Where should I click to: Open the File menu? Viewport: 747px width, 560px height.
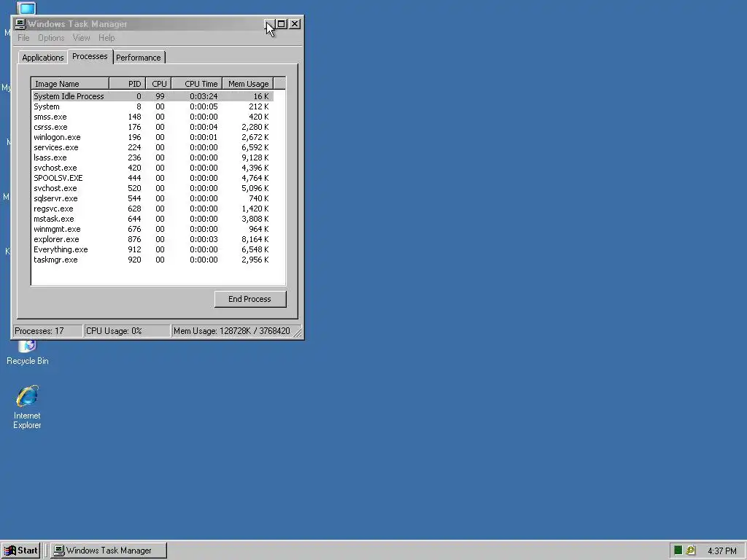point(23,38)
